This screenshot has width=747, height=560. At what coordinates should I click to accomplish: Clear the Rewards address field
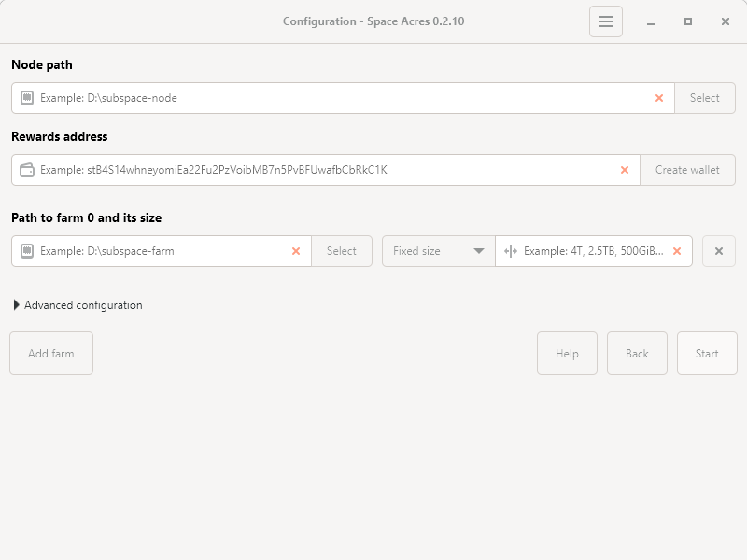click(x=625, y=170)
